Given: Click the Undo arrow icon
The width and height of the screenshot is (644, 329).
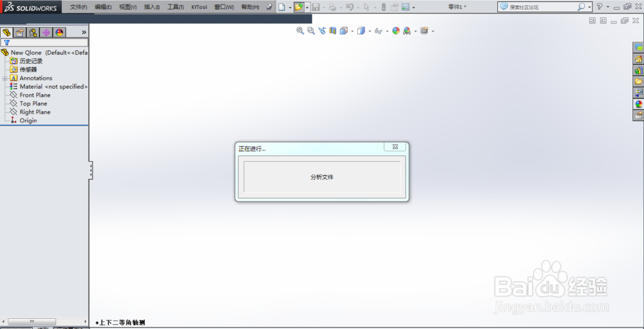Looking at the screenshot, I should (350, 7).
